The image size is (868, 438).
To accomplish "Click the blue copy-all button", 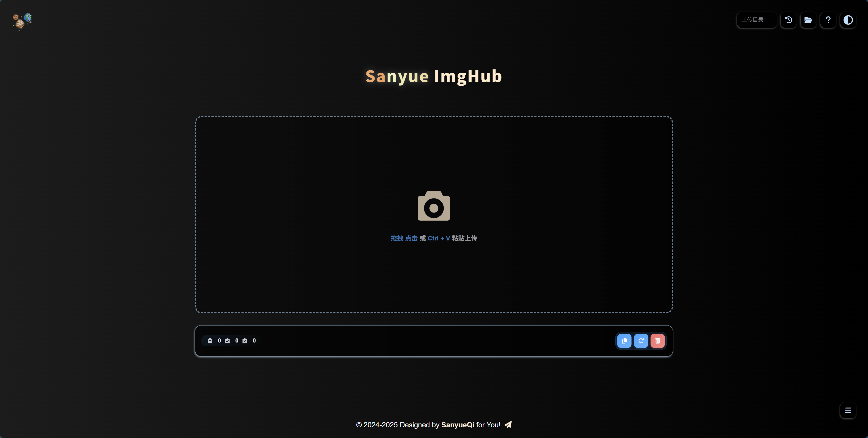I will (624, 340).
